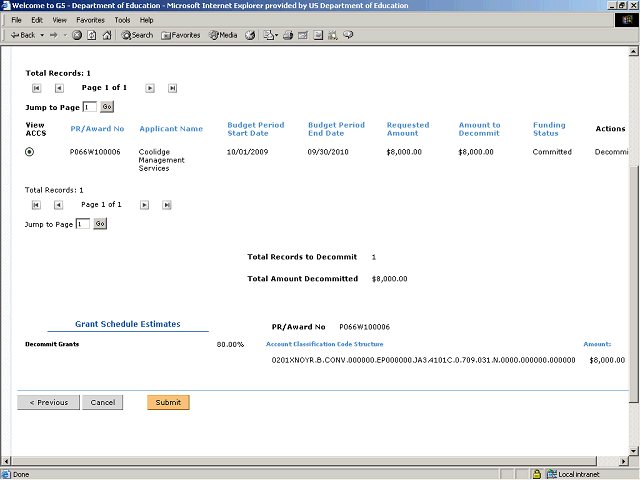Open the Tools menu

122,20
